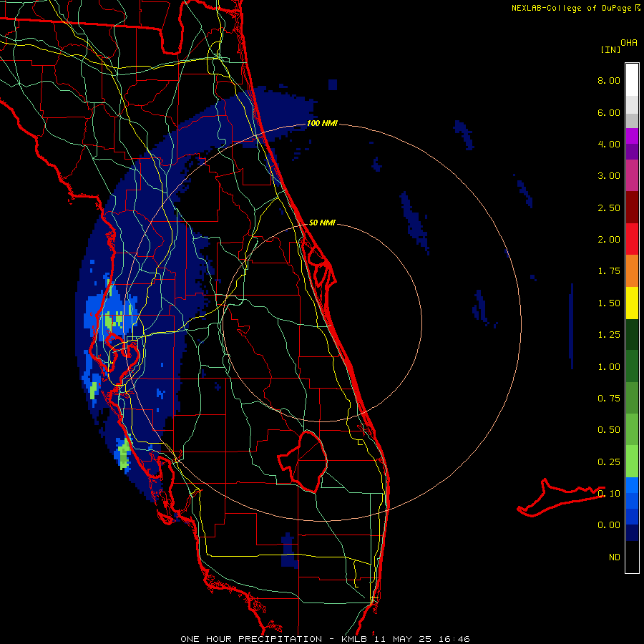Click the OHA product label
This screenshot has height=644, width=644.
coord(629,43)
